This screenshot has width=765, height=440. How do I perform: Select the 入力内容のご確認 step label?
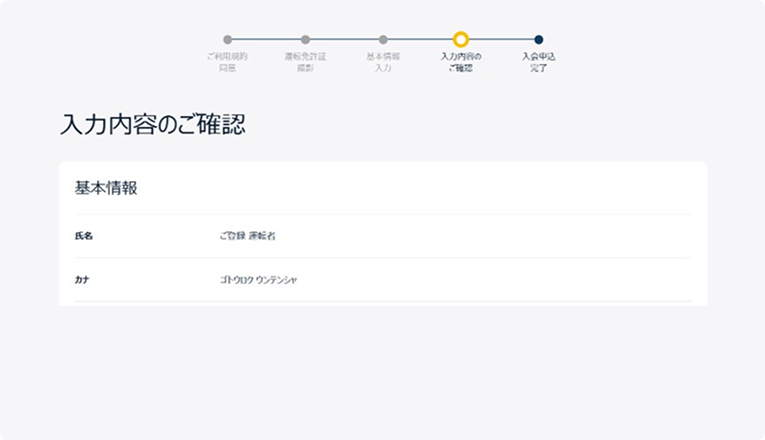[x=461, y=62]
